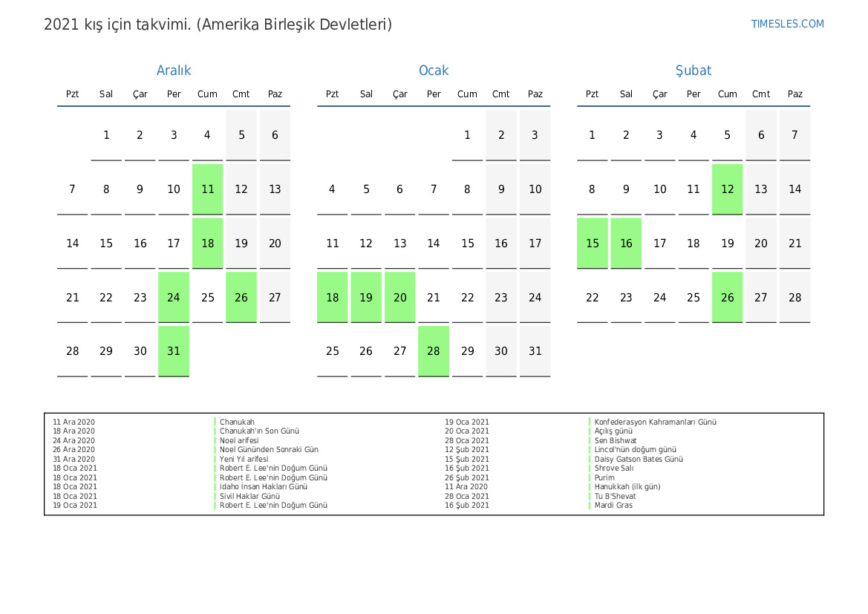
Task: Select highlighted 28 in Ocak calendar
Action: point(434,351)
